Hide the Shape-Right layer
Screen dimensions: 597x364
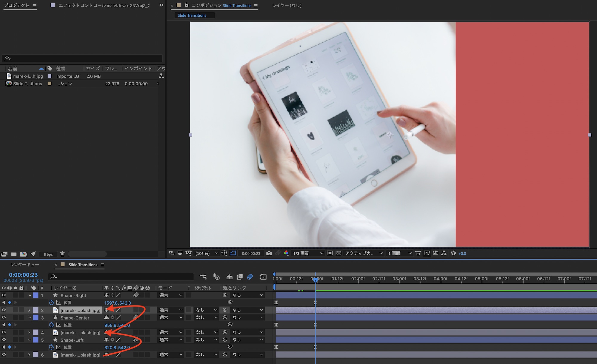(x=4, y=295)
